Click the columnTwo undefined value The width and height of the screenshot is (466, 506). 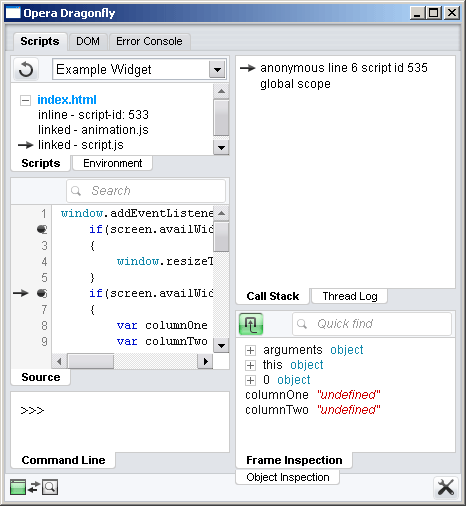click(349, 410)
